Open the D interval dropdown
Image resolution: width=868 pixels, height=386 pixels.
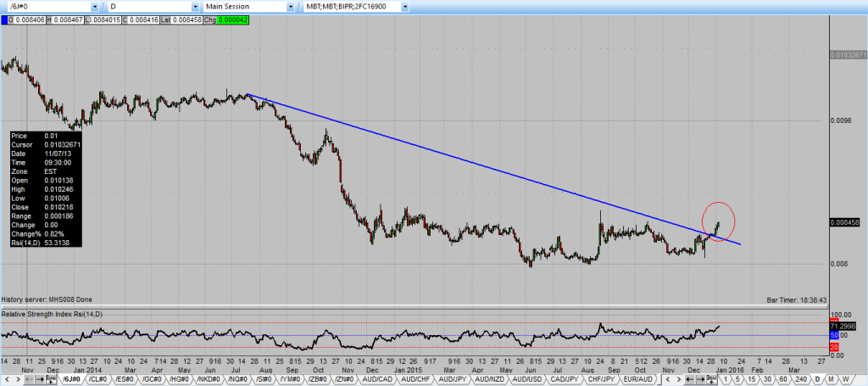(x=195, y=7)
